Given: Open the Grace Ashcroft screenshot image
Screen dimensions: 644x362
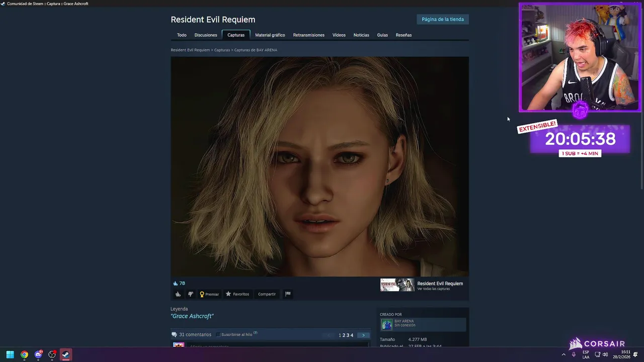Looking at the screenshot, I should coord(319,166).
